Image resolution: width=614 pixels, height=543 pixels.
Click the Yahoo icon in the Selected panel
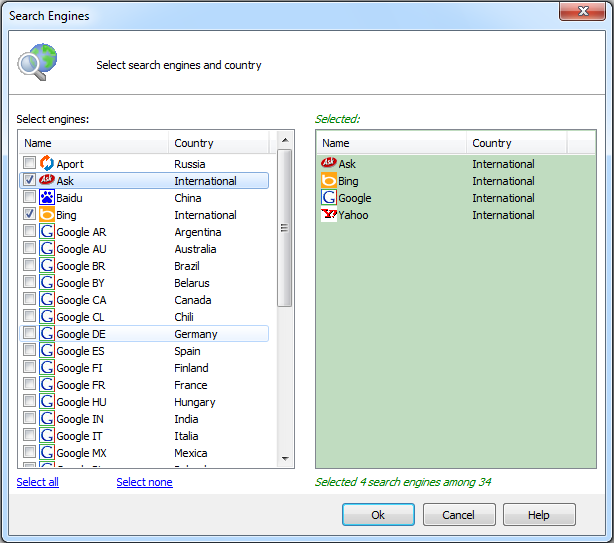tap(329, 215)
